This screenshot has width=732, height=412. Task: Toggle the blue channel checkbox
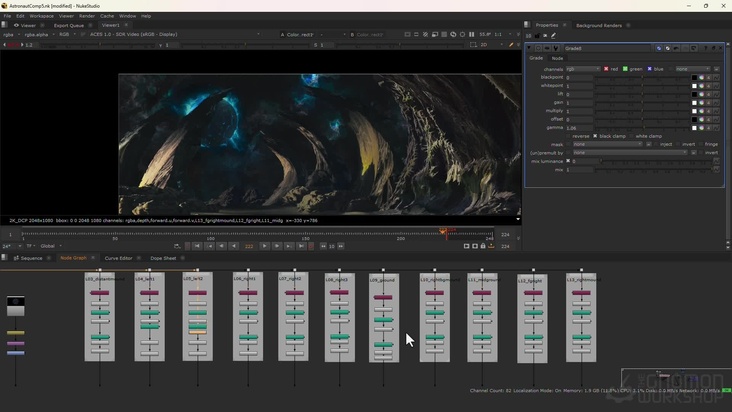click(649, 69)
